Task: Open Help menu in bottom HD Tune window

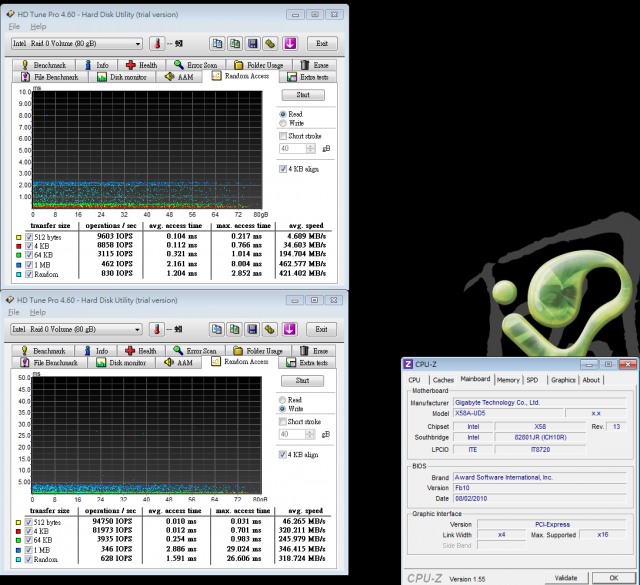Action: (38, 312)
